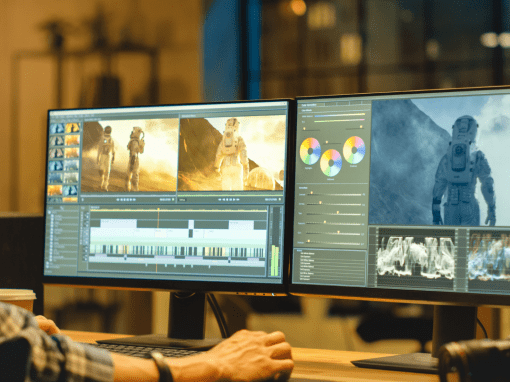Click the rainbow hue gradient bar at panel top
This screenshot has width=510, height=382.
[x=340, y=115]
